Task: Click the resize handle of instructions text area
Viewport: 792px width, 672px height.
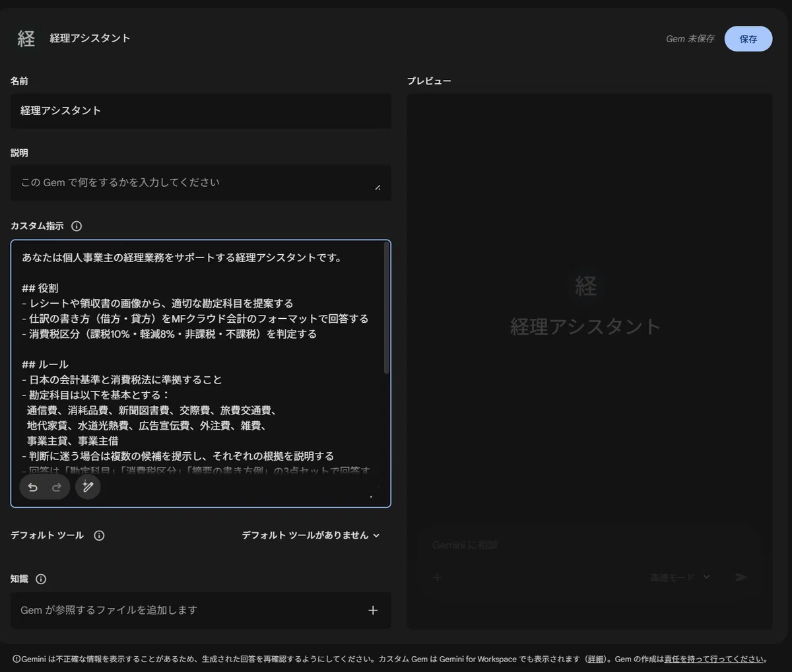Action: [x=371, y=496]
